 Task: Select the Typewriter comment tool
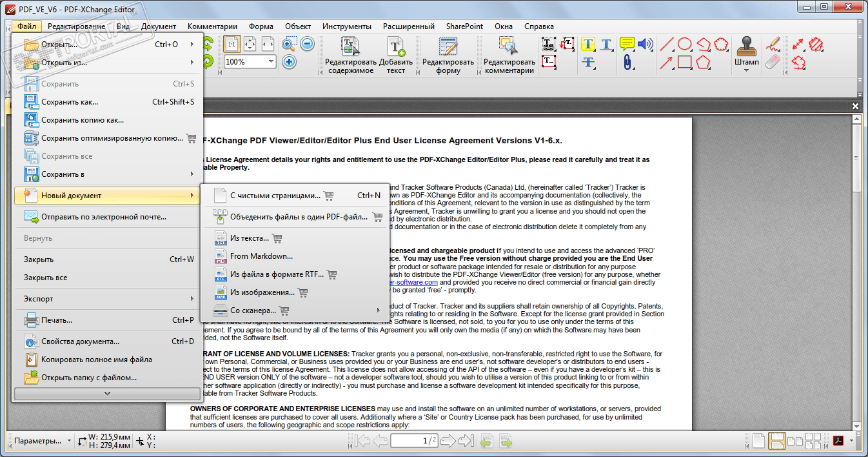pos(549,44)
